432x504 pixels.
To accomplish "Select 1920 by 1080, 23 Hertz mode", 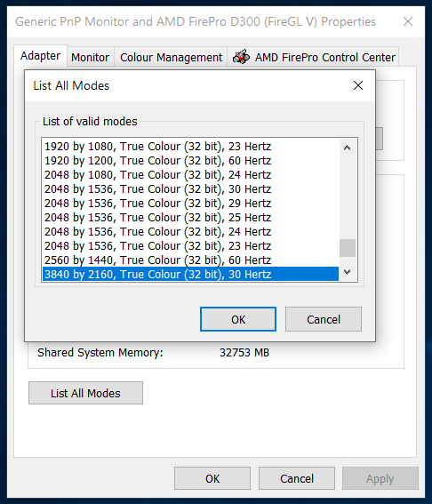I will pos(190,147).
